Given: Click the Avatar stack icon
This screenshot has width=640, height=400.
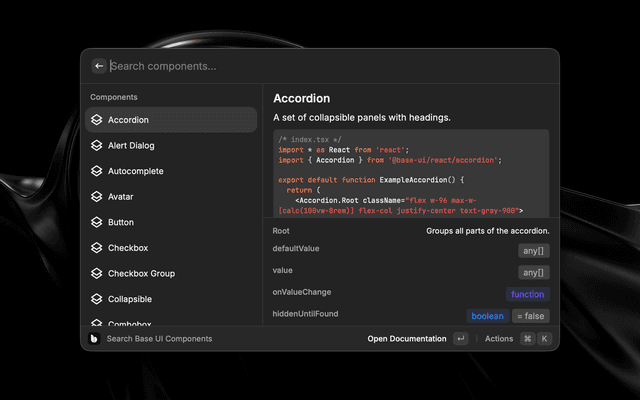Looking at the screenshot, I should point(96,197).
